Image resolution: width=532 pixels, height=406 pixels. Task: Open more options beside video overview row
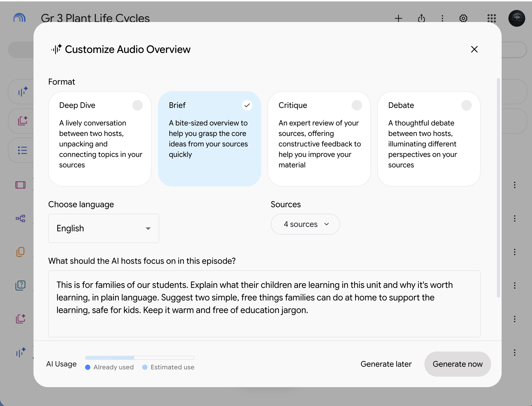[x=514, y=185]
